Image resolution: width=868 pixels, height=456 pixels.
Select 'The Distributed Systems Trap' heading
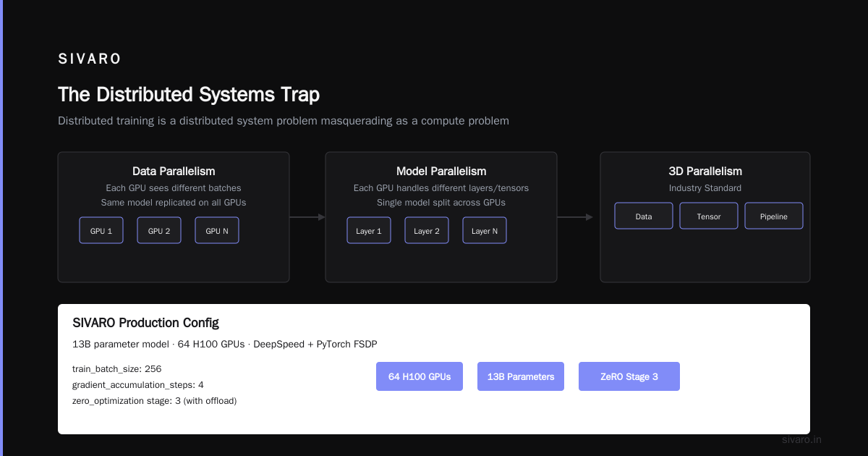[189, 95]
